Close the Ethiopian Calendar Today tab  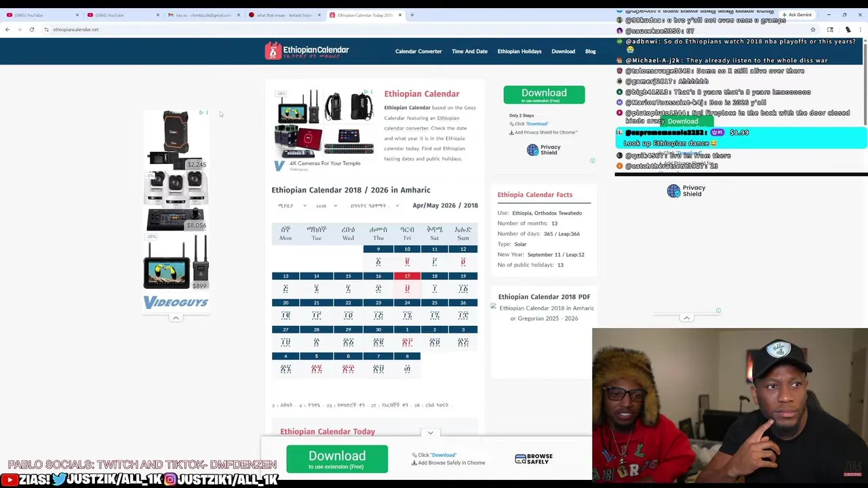(400, 15)
